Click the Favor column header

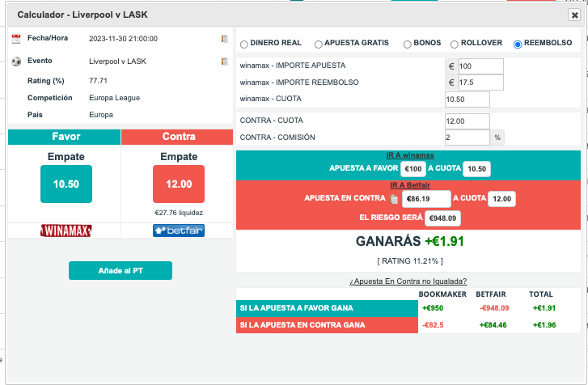click(x=64, y=137)
